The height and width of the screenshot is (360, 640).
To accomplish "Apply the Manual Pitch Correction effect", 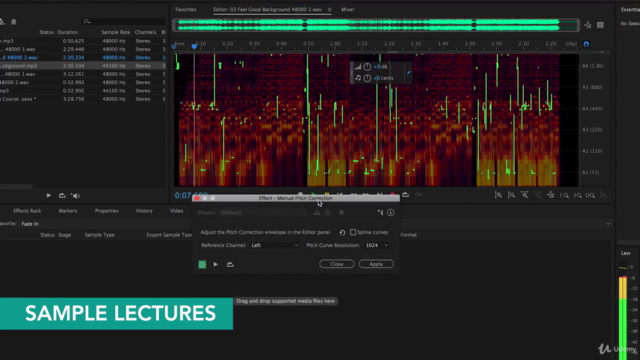I will click(x=376, y=264).
